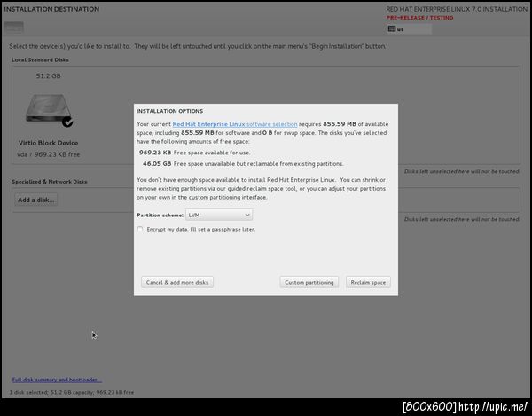Click the PRE-RELEASE / TESTING label
Viewport: 532px width, 416px height.
[x=419, y=18]
